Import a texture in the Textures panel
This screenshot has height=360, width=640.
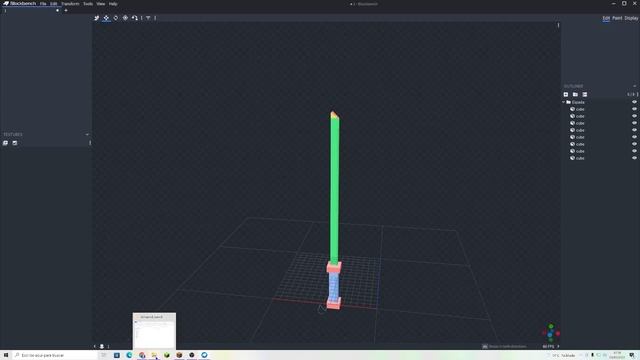[5, 143]
